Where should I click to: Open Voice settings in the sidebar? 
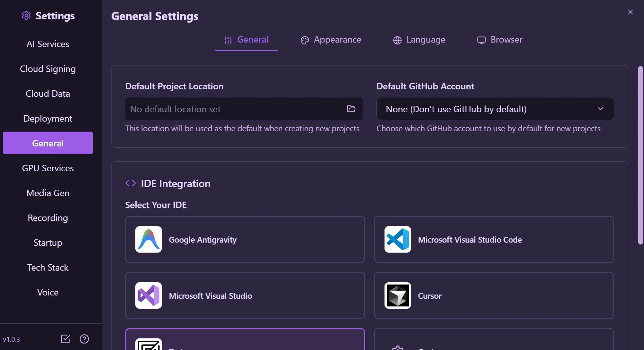(48, 292)
